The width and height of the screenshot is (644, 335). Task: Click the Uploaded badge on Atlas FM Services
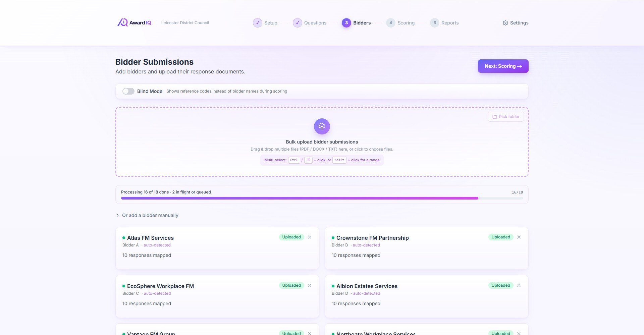click(x=291, y=237)
